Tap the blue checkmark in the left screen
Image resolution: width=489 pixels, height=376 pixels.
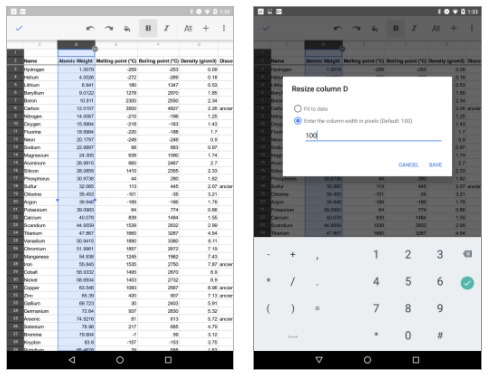[x=19, y=28]
